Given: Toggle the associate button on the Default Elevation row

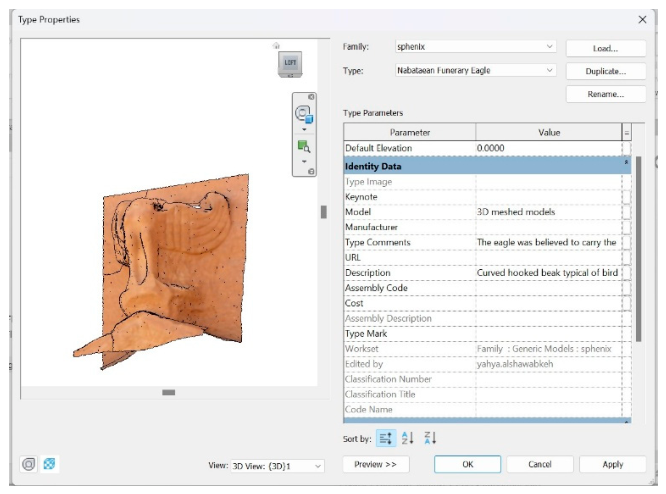Looking at the screenshot, I should click(x=626, y=148).
